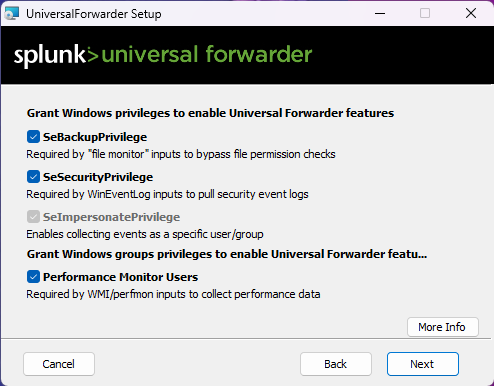Cancel the forwarder installation
This screenshot has height=386, width=494.
(x=59, y=364)
